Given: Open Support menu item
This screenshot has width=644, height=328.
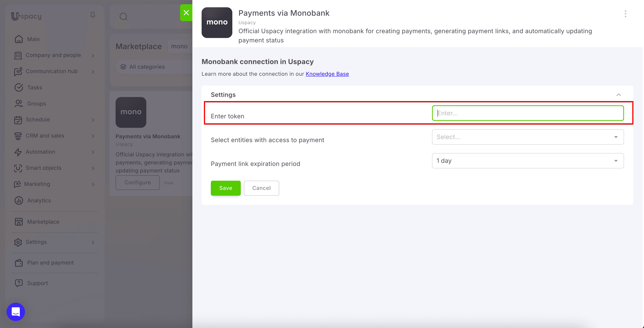Looking at the screenshot, I should 37,283.
